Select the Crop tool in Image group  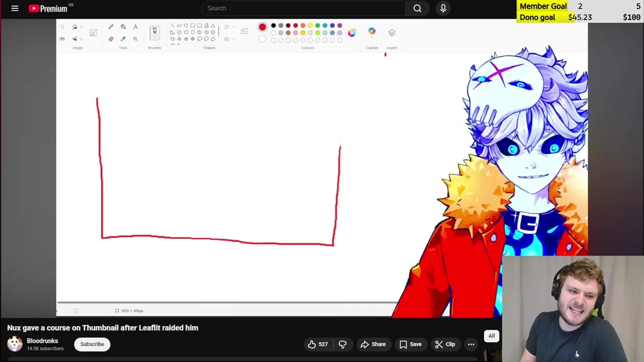click(62, 27)
